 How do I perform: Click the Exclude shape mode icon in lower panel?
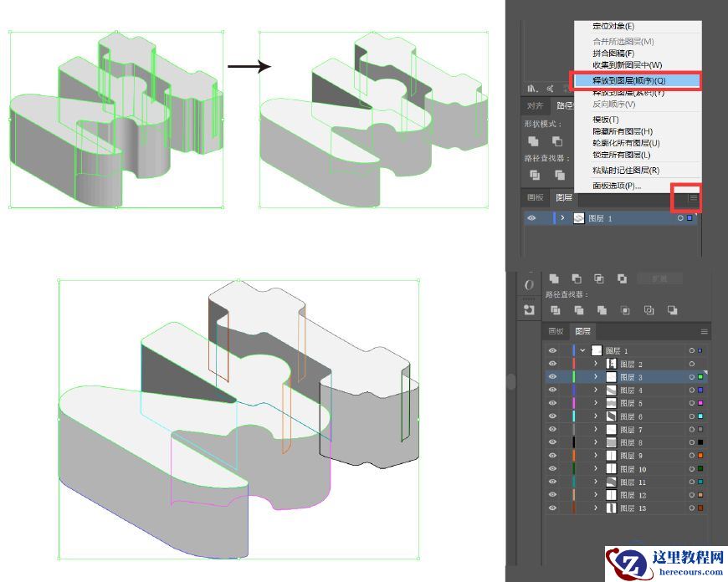[x=622, y=278]
